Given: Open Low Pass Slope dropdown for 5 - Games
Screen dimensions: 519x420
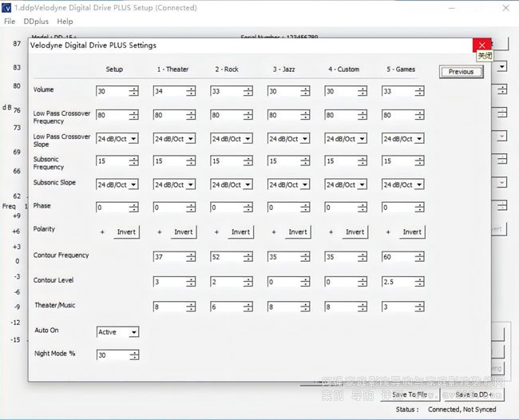Looking at the screenshot, I should click(x=419, y=139).
